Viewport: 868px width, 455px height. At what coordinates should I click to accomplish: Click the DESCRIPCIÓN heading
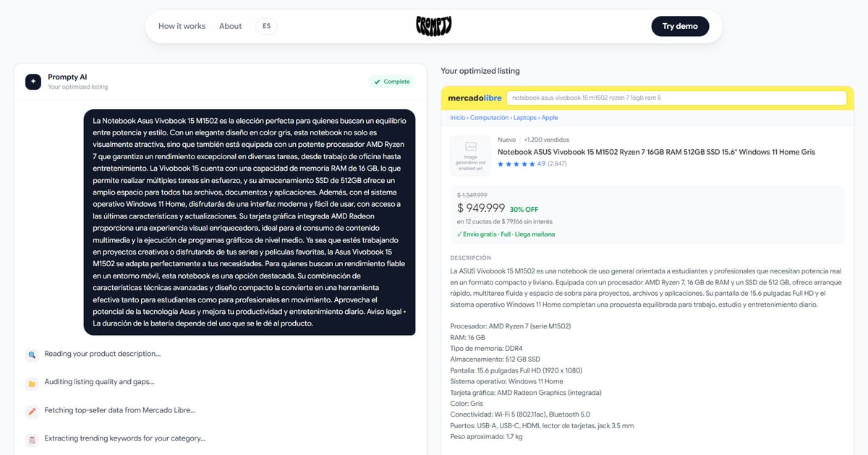[470, 258]
